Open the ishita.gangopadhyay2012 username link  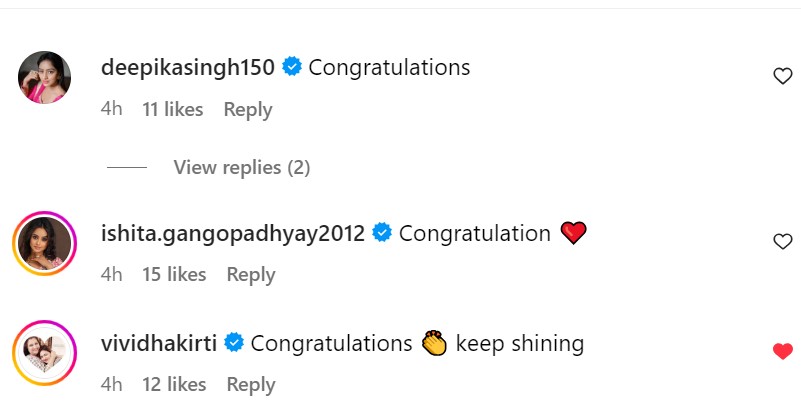[234, 233]
